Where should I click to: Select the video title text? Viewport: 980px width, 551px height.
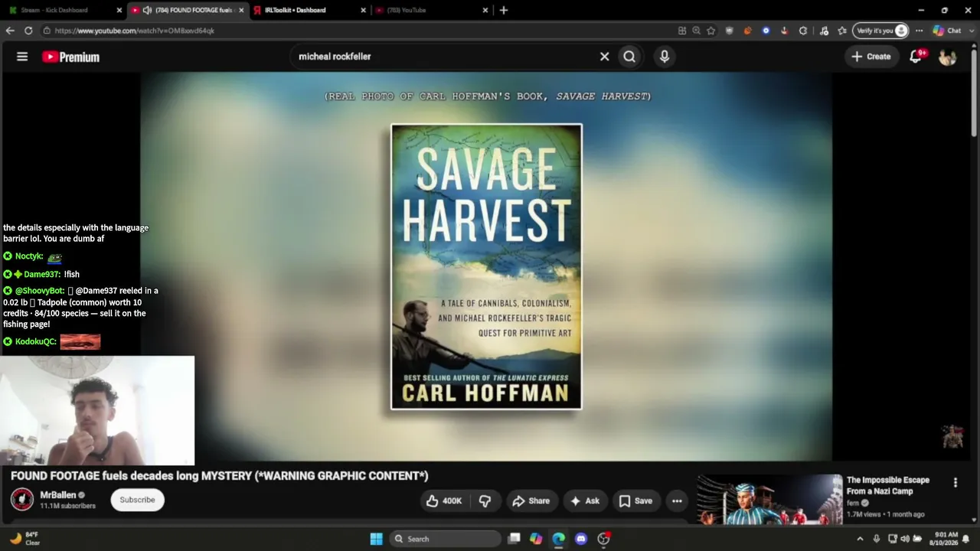219,476
